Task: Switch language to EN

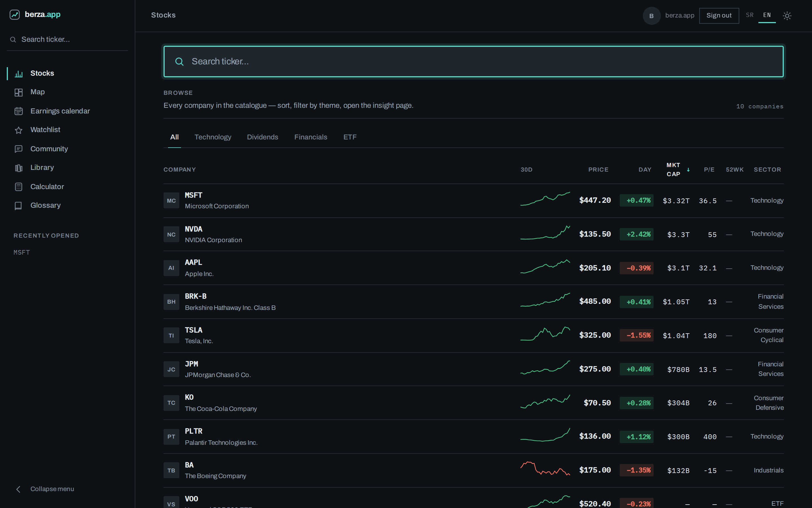Action: point(767,15)
